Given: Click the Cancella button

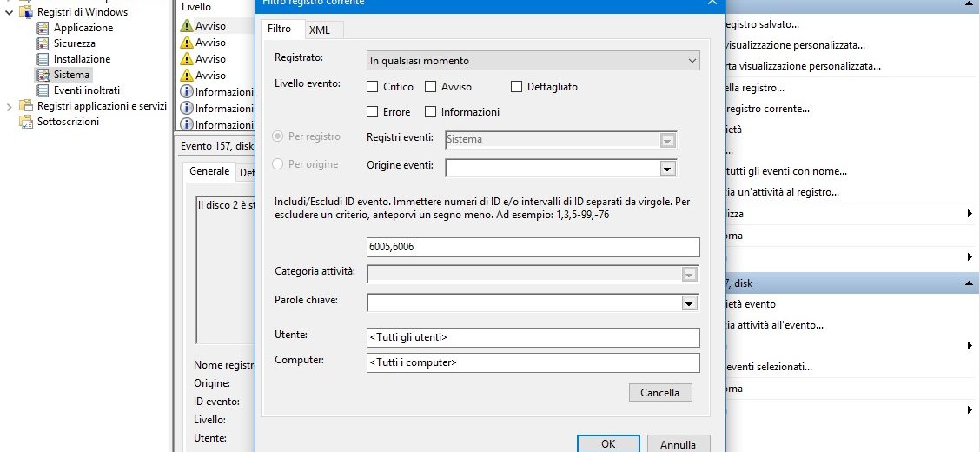Looking at the screenshot, I should coord(660,393).
